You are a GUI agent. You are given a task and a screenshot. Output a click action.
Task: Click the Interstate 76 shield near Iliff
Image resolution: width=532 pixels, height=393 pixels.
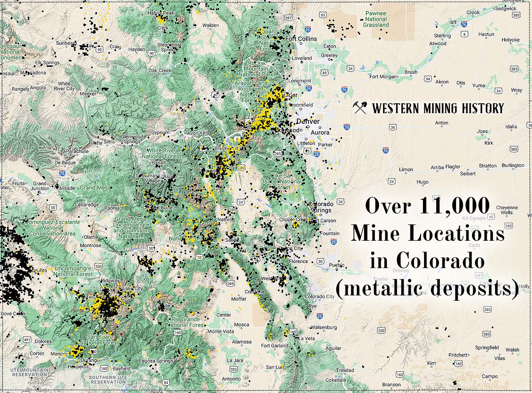[x=464, y=24]
